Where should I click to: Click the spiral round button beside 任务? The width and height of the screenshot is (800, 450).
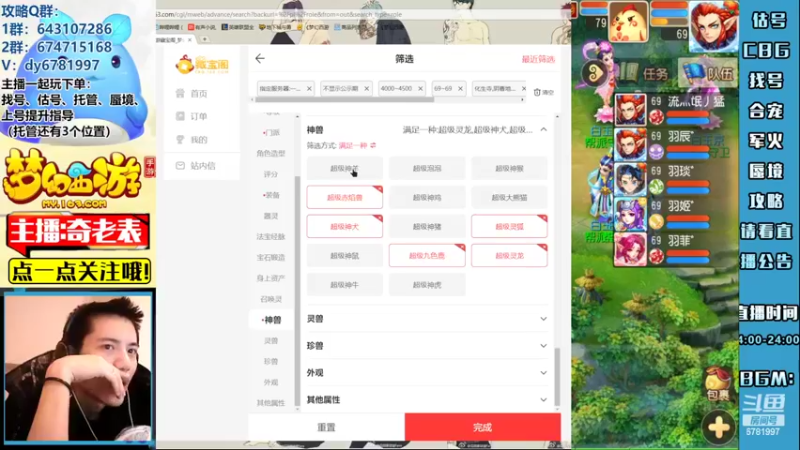595,73
